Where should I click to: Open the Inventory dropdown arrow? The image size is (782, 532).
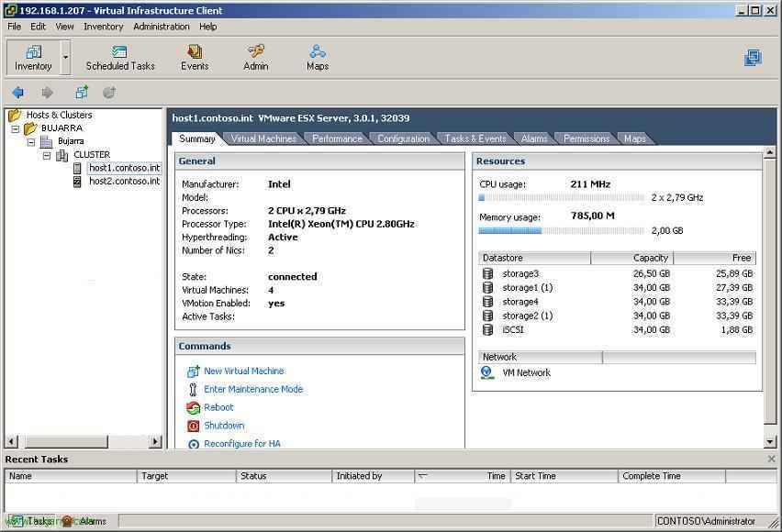[65, 58]
